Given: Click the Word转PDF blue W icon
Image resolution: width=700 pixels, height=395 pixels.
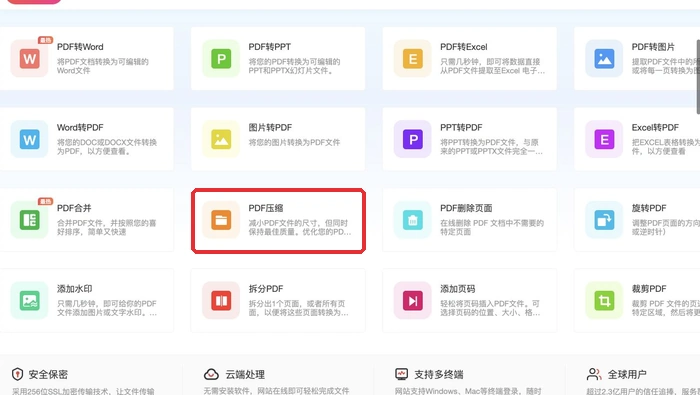Looking at the screenshot, I should click(29, 139).
